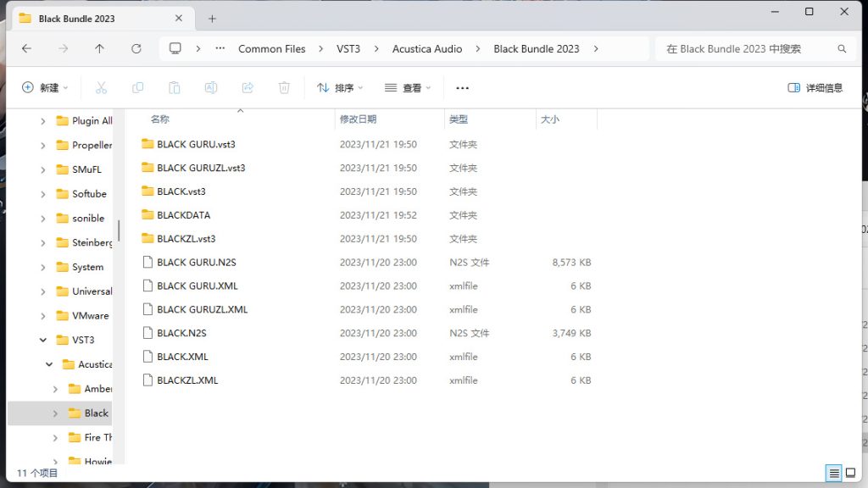Select the BLACK GURU.N2S file name
The width and height of the screenshot is (868, 488).
(x=197, y=262)
